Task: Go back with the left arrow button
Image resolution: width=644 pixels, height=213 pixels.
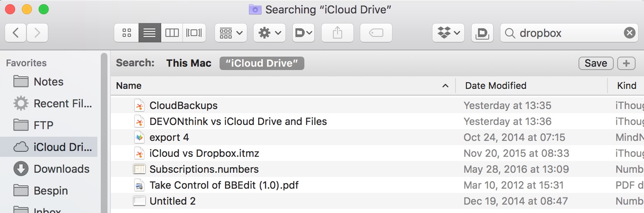Action: click(x=16, y=33)
